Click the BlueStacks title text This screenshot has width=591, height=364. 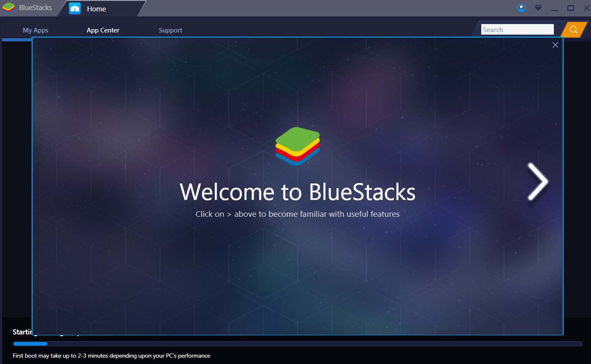[x=35, y=8]
